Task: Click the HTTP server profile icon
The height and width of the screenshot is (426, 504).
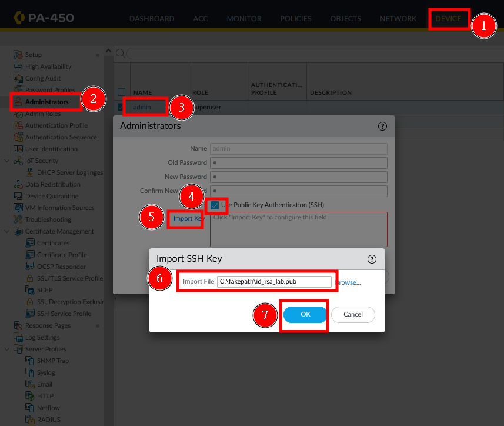Action: tap(29, 396)
